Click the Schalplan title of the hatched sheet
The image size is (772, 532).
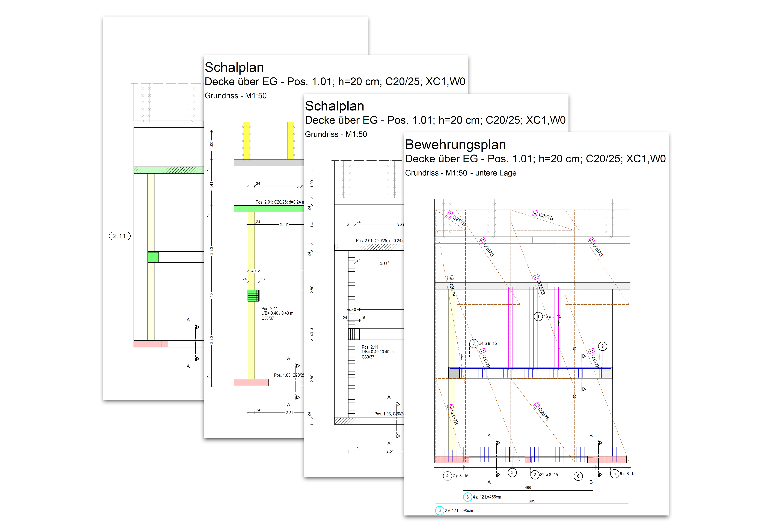[x=335, y=106]
